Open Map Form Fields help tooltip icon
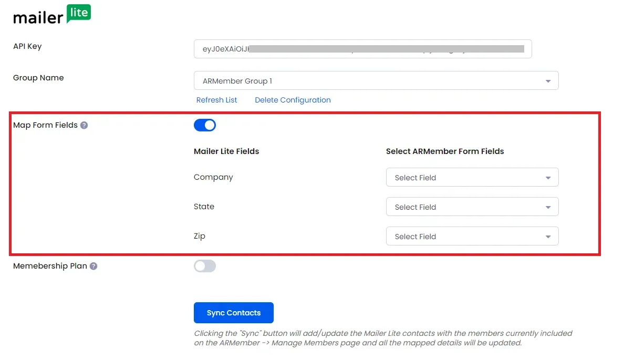The width and height of the screenshot is (644, 359). click(x=84, y=126)
